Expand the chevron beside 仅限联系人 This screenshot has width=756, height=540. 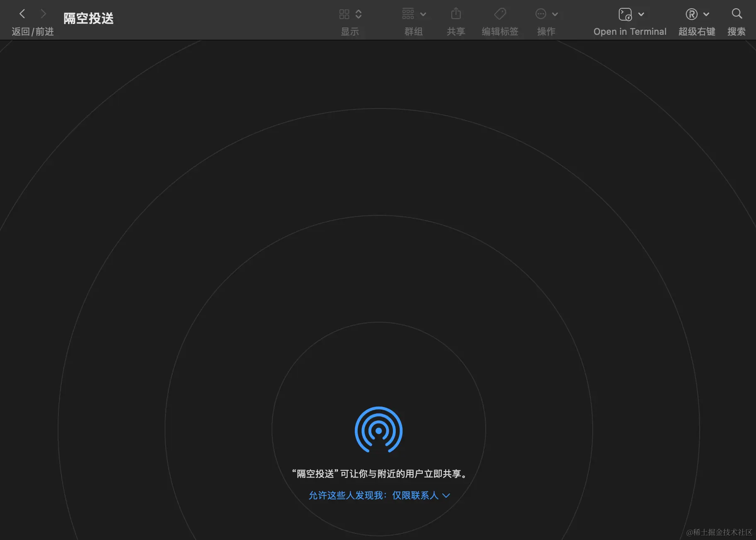(x=446, y=496)
